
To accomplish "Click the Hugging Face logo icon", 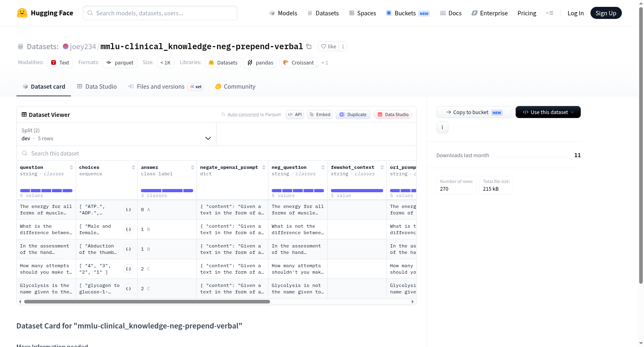I will point(22,13).
